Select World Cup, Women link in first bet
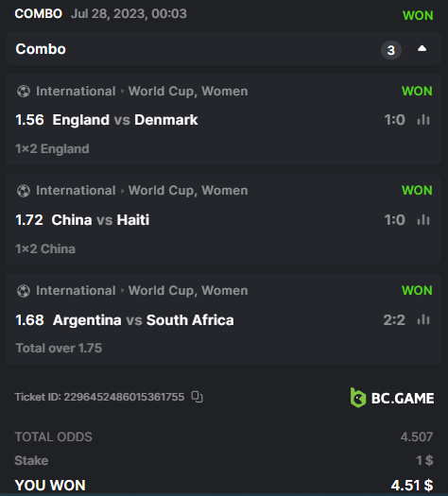 pos(188,92)
